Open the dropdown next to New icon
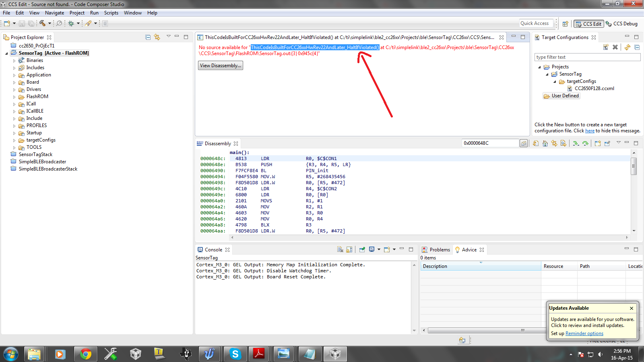 (x=14, y=23)
